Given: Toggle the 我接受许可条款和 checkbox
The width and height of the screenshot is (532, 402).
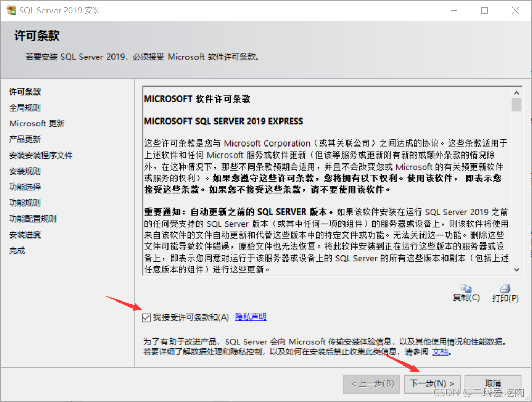Looking at the screenshot, I should (x=146, y=318).
